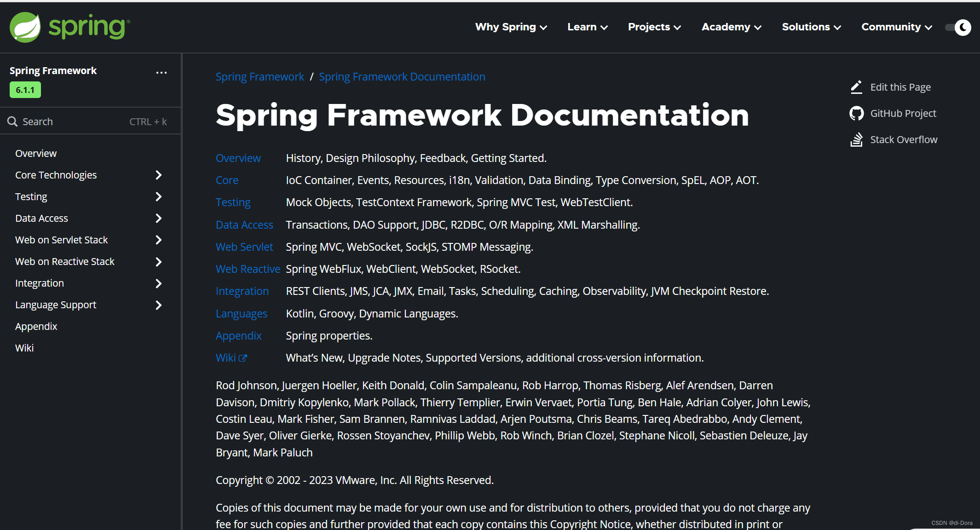Select Wiki in the sidebar
This screenshot has width=980, height=530.
pyautogui.click(x=24, y=348)
